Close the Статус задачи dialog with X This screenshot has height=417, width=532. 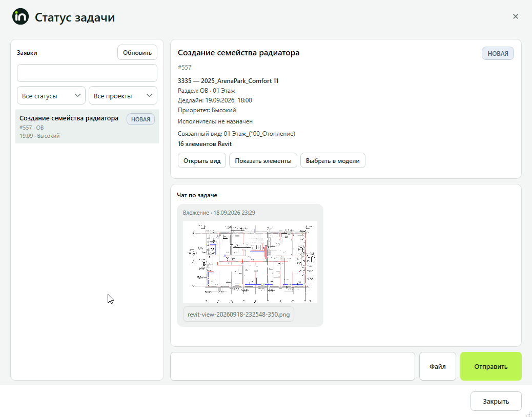click(516, 16)
